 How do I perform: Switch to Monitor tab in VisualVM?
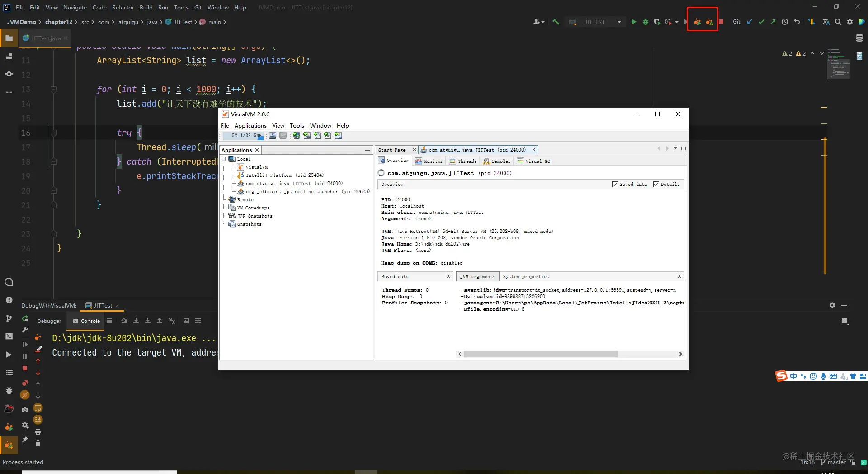pos(429,161)
